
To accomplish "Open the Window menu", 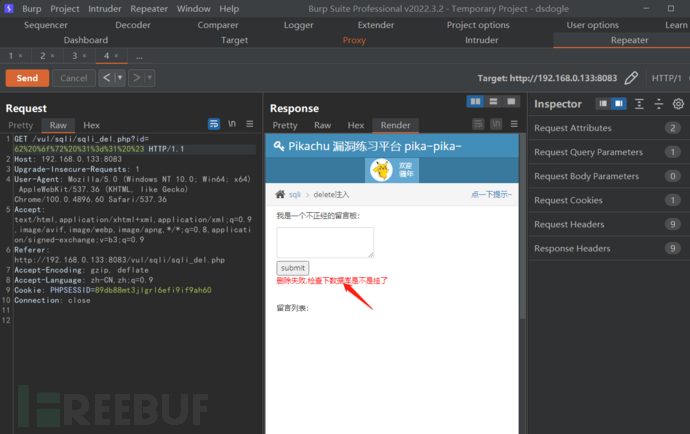I will (x=194, y=9).
